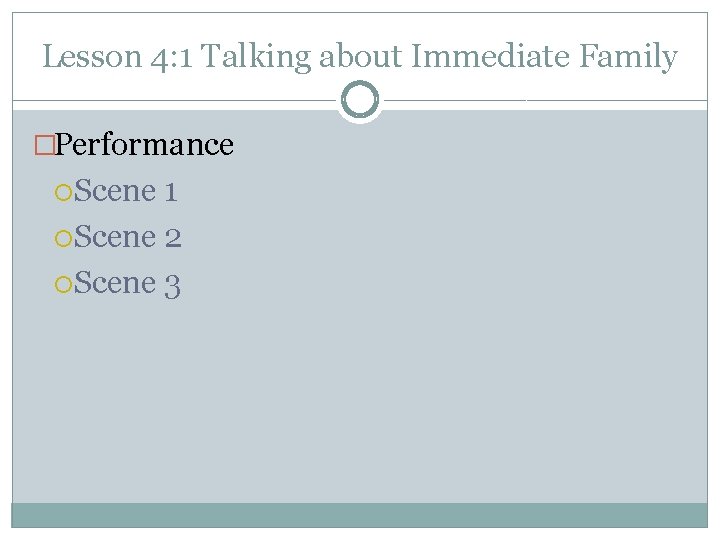This screenshot has height=540, width=720.
Task: Click the word about in the title
Action: [x=361, y=56]
